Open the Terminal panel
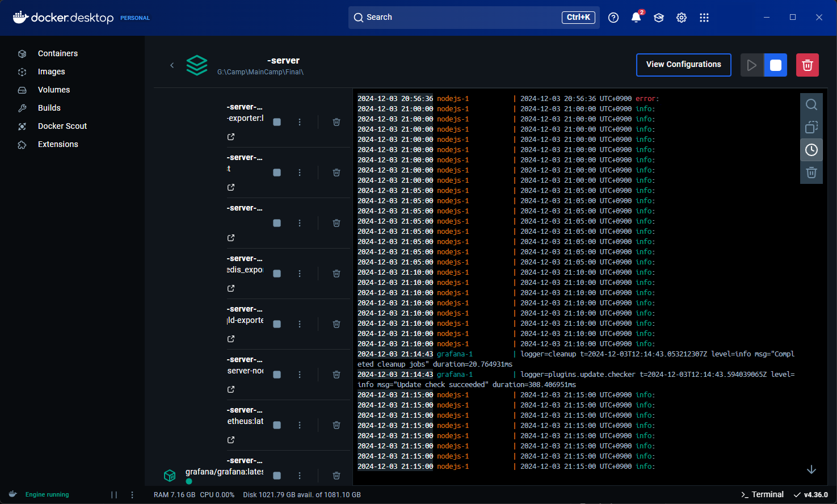Image resolution: width=837 pixels, height=504 pixels. pos(762,494)
